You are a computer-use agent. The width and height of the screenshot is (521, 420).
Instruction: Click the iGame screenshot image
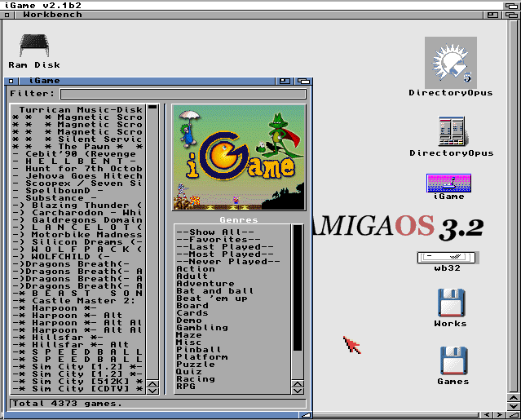[239, 157]
